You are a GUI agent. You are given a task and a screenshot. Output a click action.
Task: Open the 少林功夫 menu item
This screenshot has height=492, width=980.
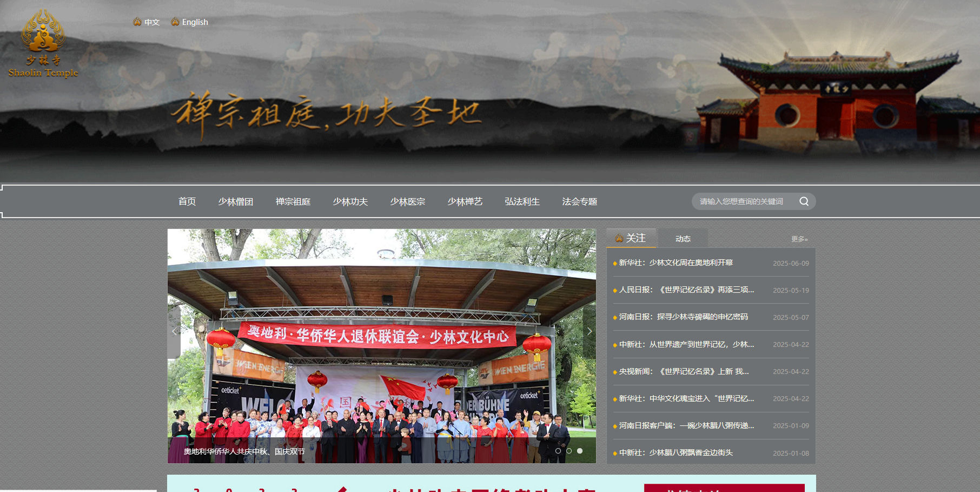pyautogui.click(x=350, y=201)
